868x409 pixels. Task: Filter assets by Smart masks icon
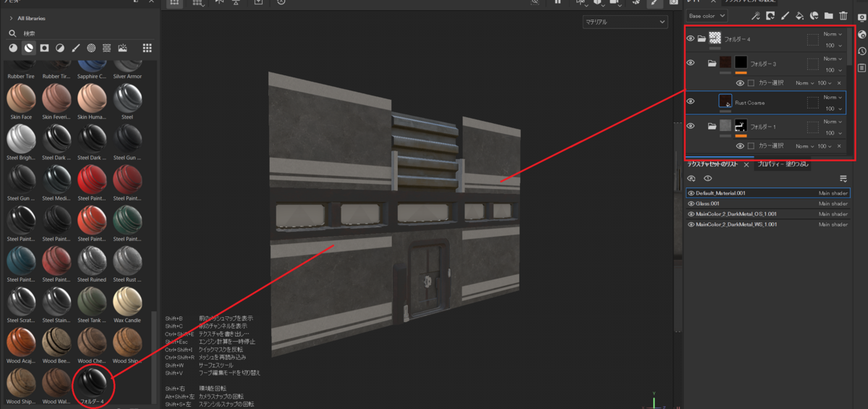44,48
